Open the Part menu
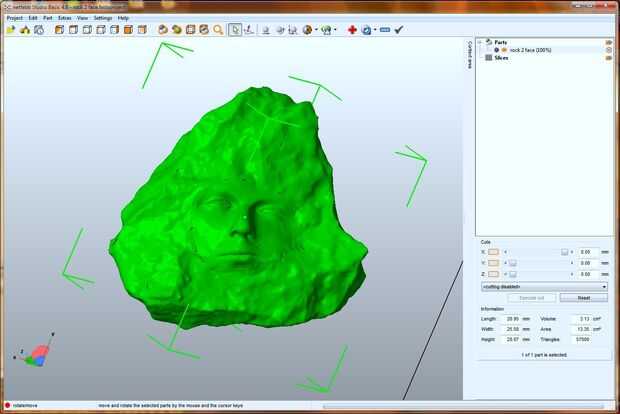620x414 pixels. [x=48, y=18]
